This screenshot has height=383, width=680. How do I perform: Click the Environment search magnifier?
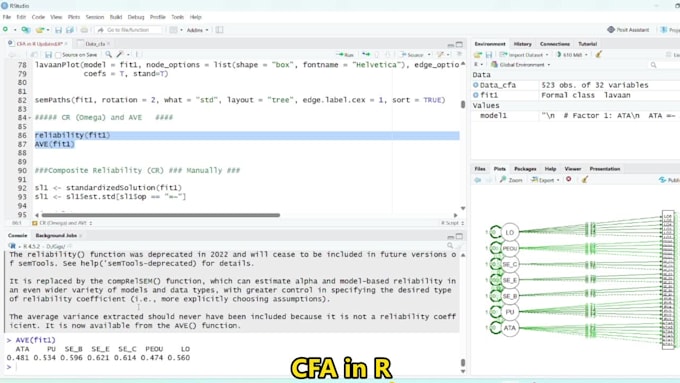click(x=653, y=65)
